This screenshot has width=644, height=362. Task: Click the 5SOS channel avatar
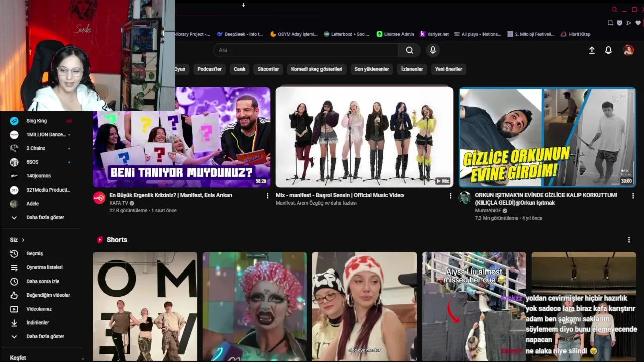14,162
